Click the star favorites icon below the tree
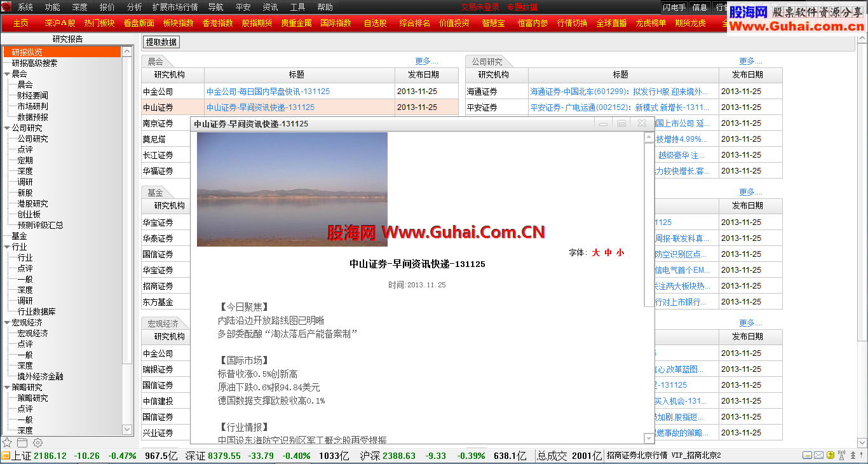Image resolution: width=868 pixels, height=464 pixels. click(x=7, y=442)
